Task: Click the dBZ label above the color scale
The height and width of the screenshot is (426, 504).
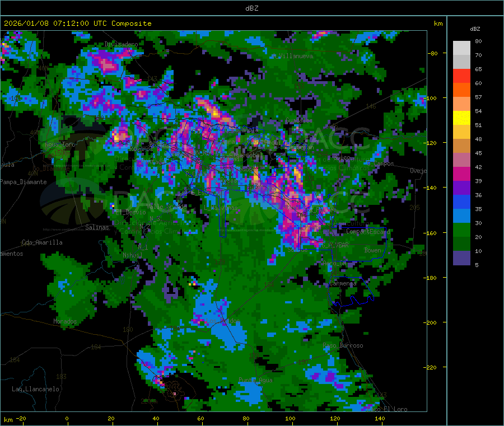Action: [x=475, y=29]
